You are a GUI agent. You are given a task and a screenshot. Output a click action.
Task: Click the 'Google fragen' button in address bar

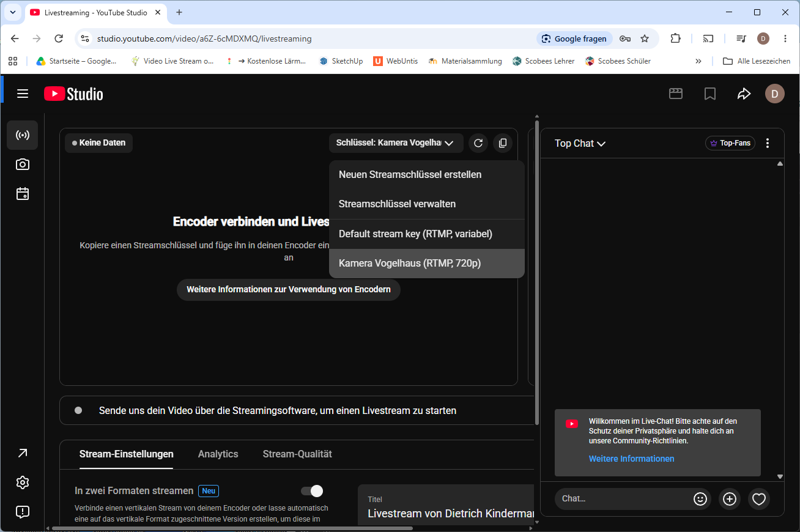pyautogui.click(x=575, y=39)
